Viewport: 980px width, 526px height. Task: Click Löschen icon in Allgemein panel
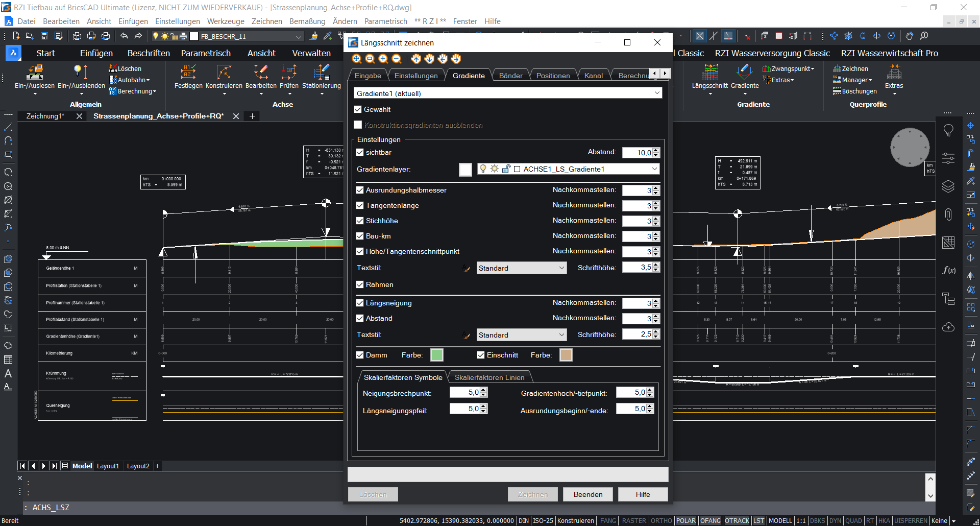coord(113,68)
